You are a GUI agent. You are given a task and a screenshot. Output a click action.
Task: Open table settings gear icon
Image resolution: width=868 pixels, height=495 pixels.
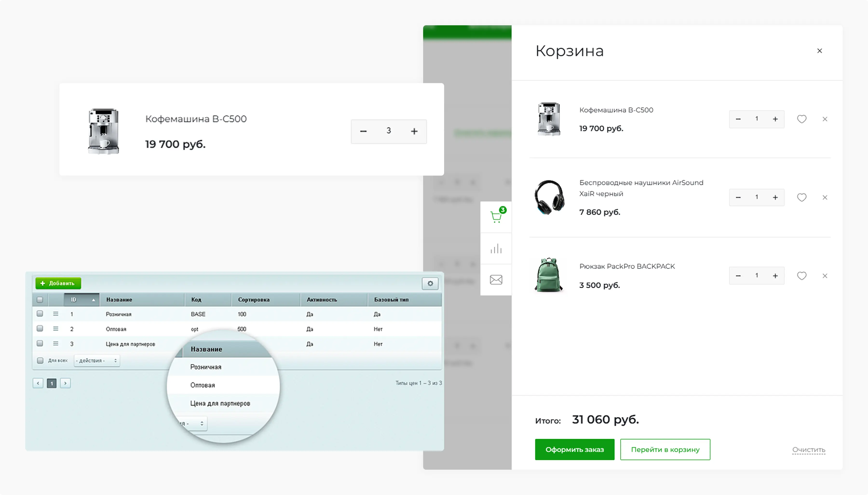pos(430,283)
